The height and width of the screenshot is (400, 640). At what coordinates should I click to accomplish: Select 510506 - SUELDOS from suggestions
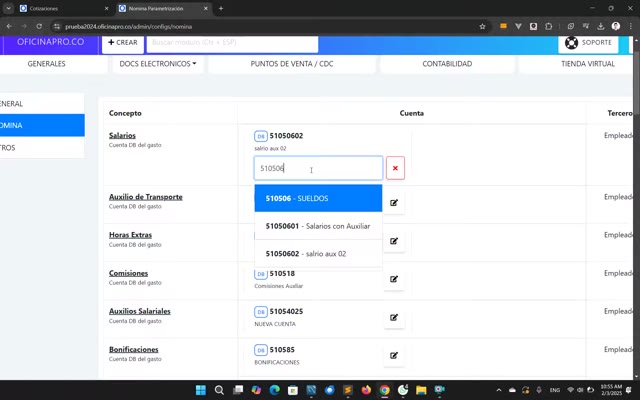coord(318,198)
